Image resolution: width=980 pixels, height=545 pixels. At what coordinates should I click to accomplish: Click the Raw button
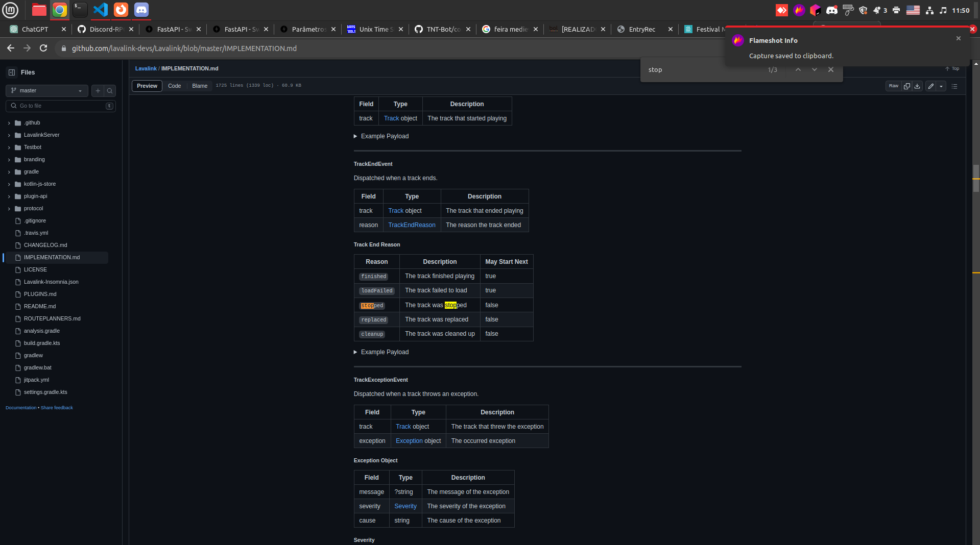click(x=894, y=86)
